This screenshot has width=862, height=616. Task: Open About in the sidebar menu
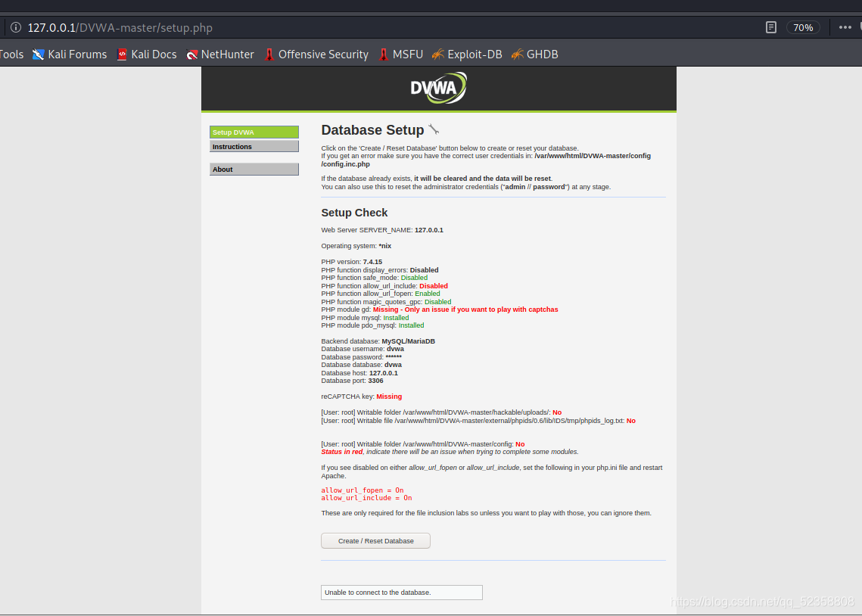click(254, 170)
